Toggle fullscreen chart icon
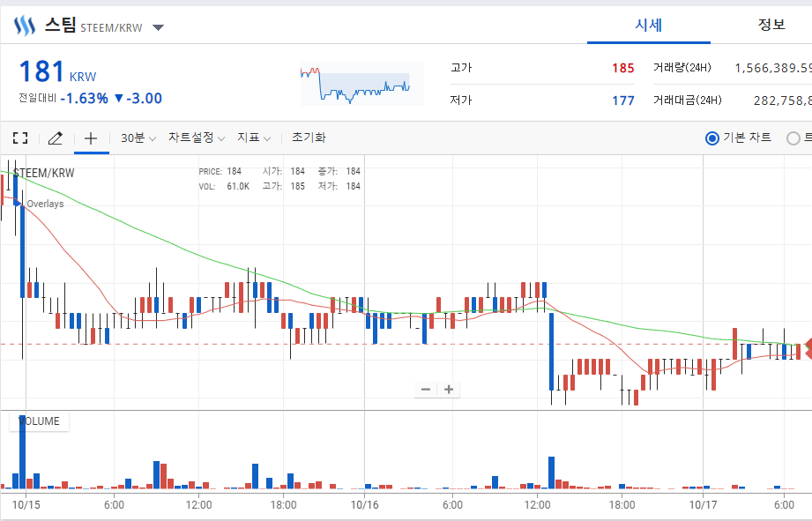Image resolution: width=812 pixels, height=521 pixels. [x=20, y=138]
